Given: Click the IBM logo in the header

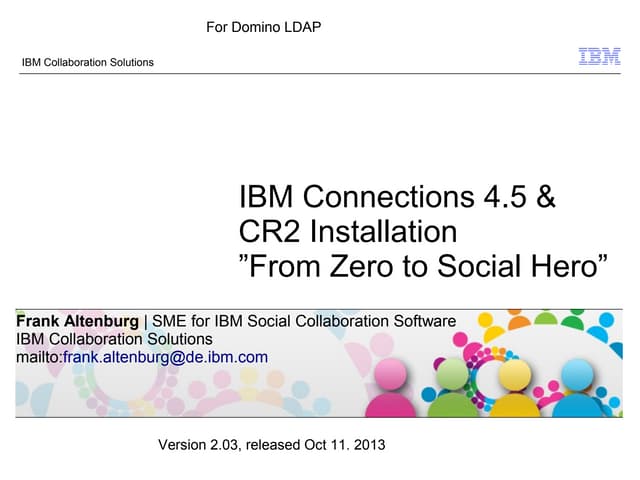Looking at the screenshot, I should point(599,57).
